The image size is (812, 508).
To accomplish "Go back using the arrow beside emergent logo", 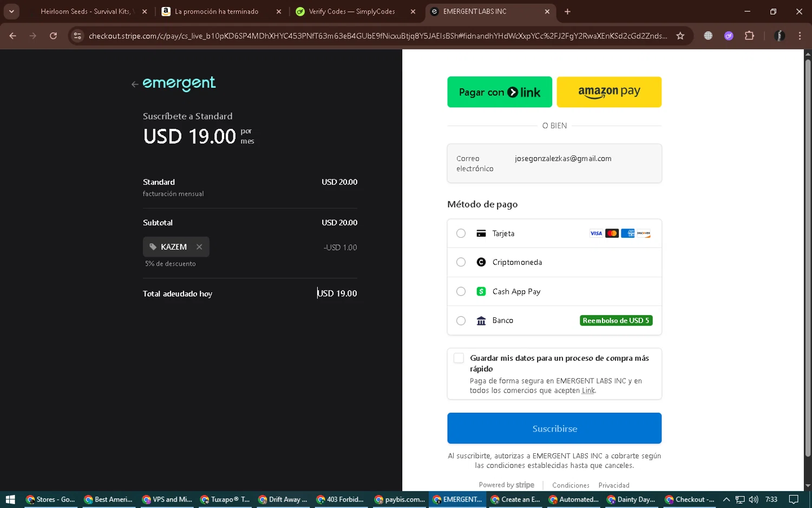I will tap(135, 84).
